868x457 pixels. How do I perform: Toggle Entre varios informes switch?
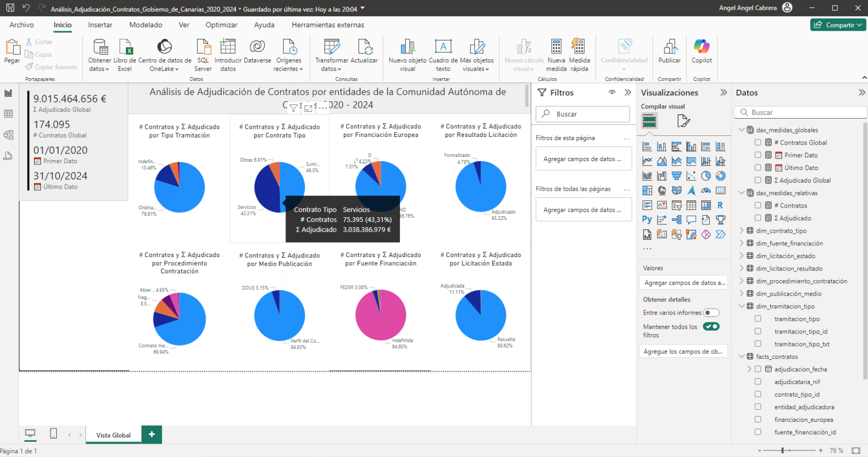pos(711,312)
